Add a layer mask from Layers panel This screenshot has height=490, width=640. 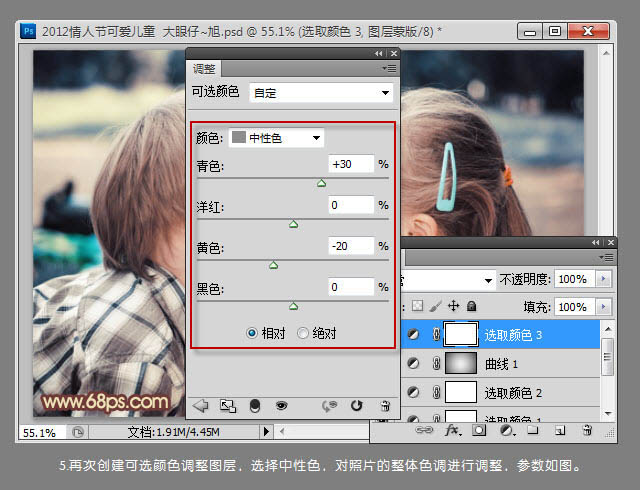coord(479,430)
